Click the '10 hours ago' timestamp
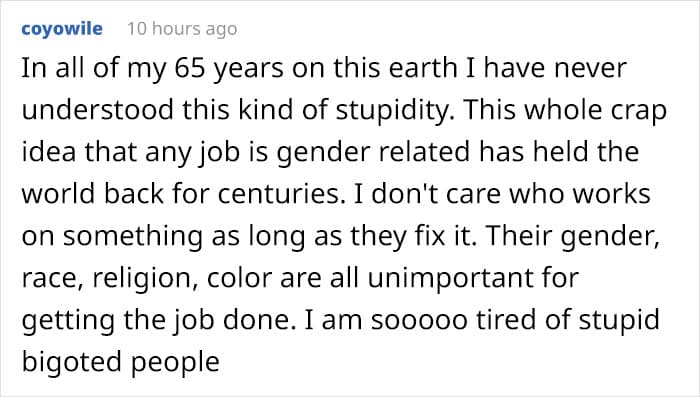 (182, 29)
